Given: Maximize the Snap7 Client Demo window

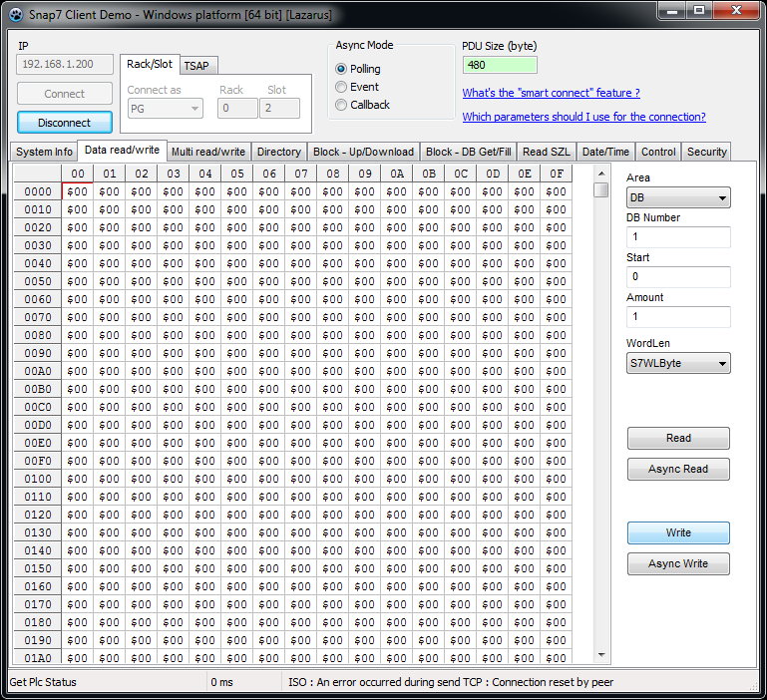Looking at the screenshot, I should pos(699,10).
